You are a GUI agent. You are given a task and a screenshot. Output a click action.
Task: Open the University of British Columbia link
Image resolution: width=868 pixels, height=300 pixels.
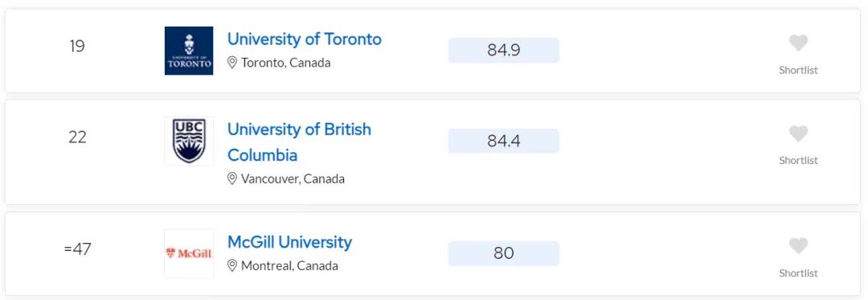pos(300,142)
